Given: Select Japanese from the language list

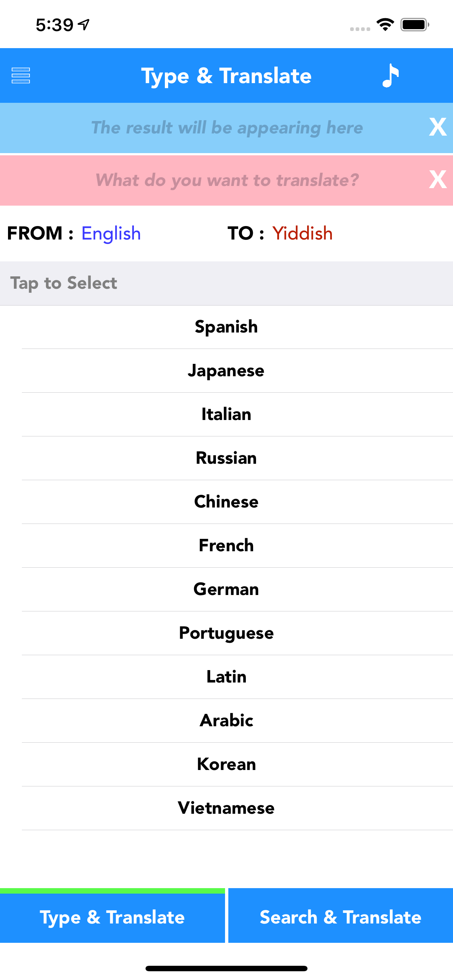Looking at the screenshot, I should click(x=226, y=370).
